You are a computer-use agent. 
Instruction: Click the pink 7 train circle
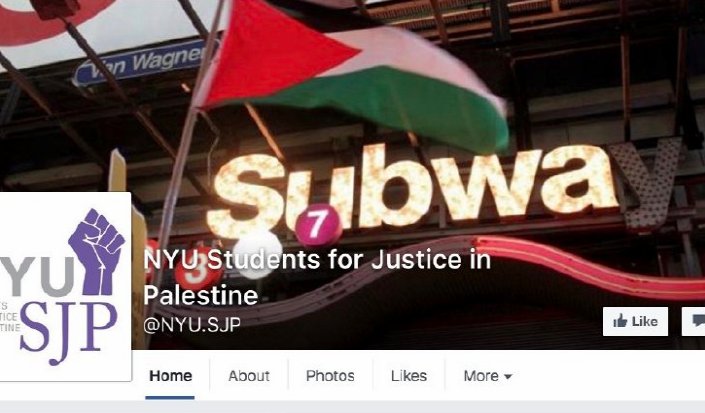pyautogui.click(x=318, y=223)
